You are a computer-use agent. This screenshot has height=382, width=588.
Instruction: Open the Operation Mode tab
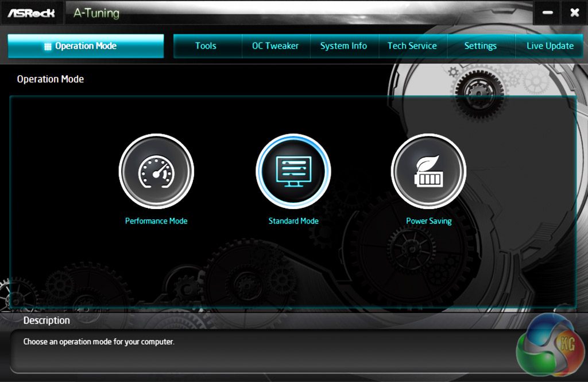tap(86, 46)
